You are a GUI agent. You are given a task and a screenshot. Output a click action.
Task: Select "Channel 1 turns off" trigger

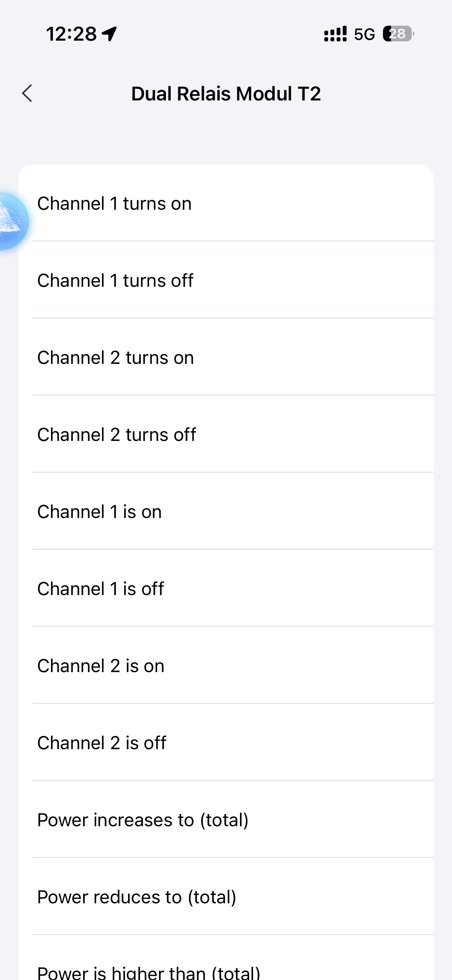226,280
